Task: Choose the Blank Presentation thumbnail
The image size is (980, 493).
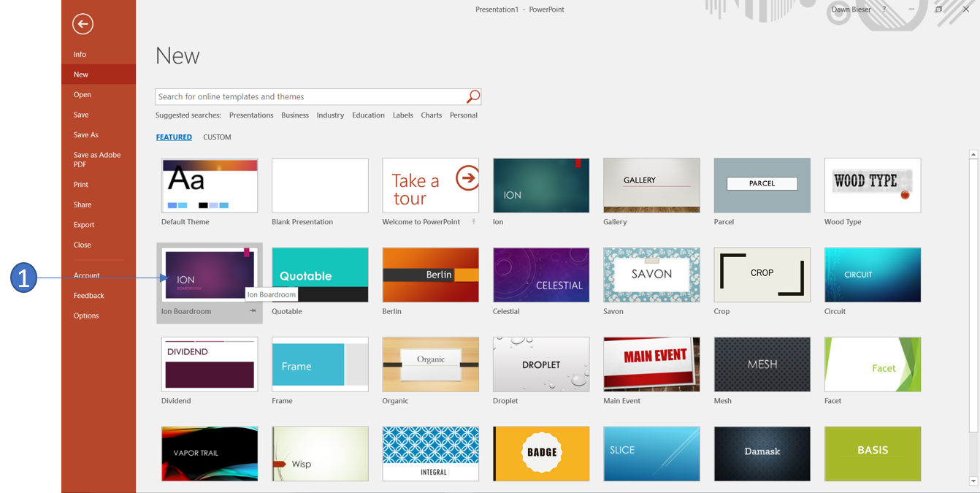Action: click(x=320, y=186)
